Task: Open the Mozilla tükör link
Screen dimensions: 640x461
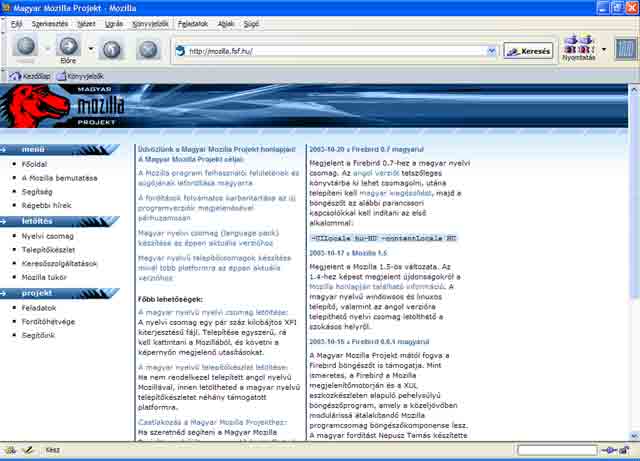Action: point(44,277)
